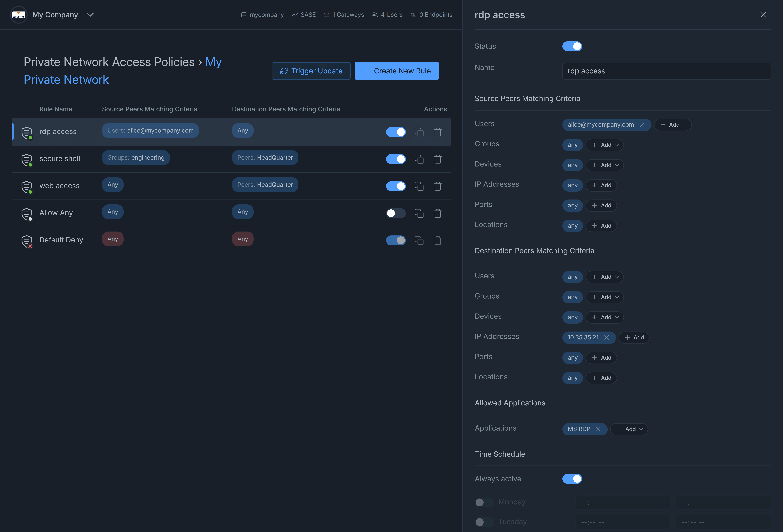Click Trigger Update button
This screenshot has height=532, width=783.
click(x=311, y=71)
